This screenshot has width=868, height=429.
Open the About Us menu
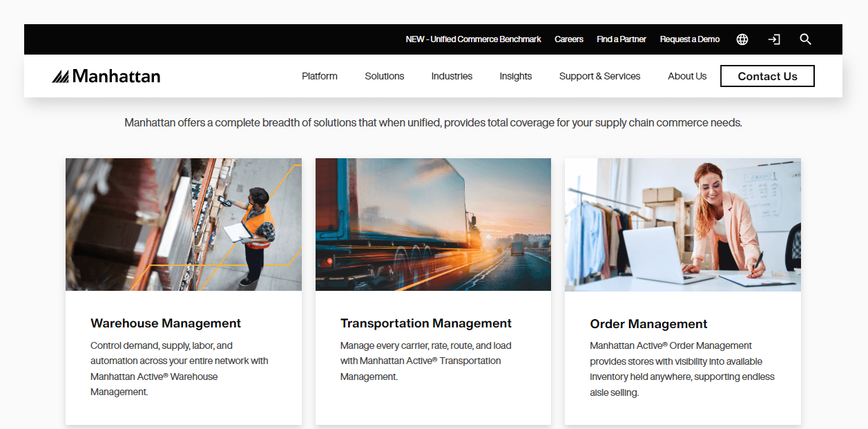point(687,76)
